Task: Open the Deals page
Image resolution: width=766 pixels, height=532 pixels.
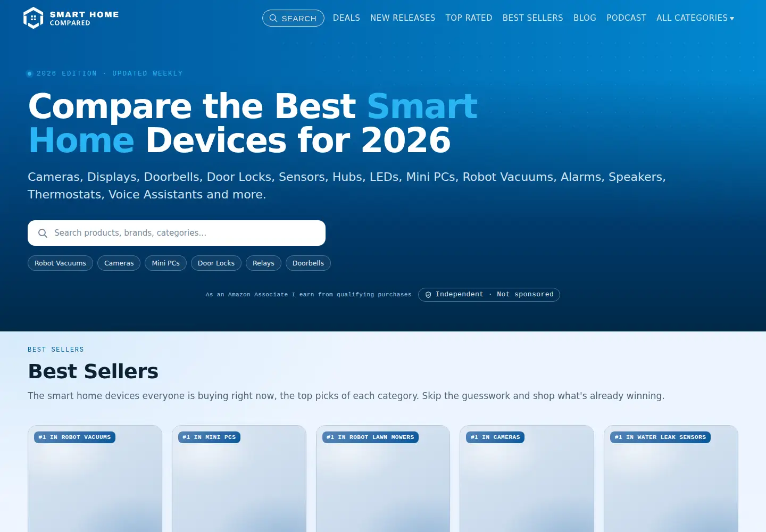Action: (x=346, y=18)
